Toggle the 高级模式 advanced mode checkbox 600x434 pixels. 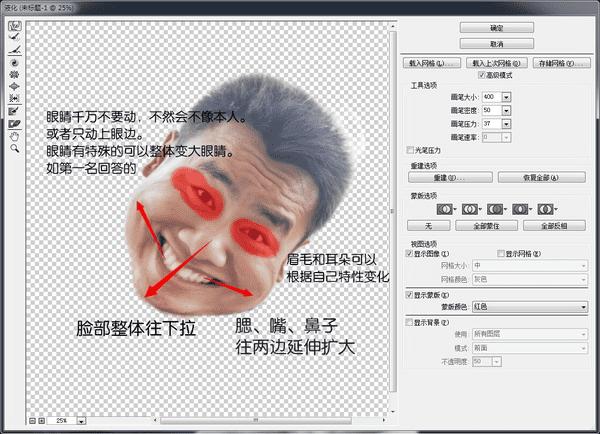pyautogui.click(x=482, y=75)
